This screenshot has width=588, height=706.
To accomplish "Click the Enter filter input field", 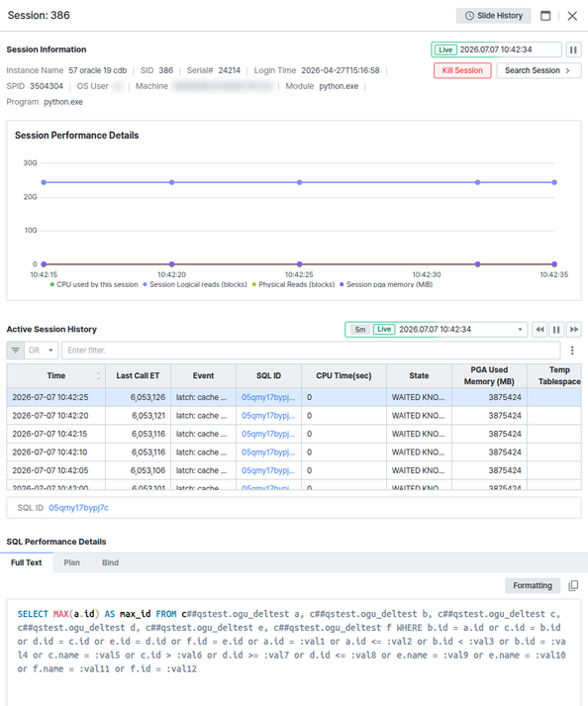I will tap(311, 351).
